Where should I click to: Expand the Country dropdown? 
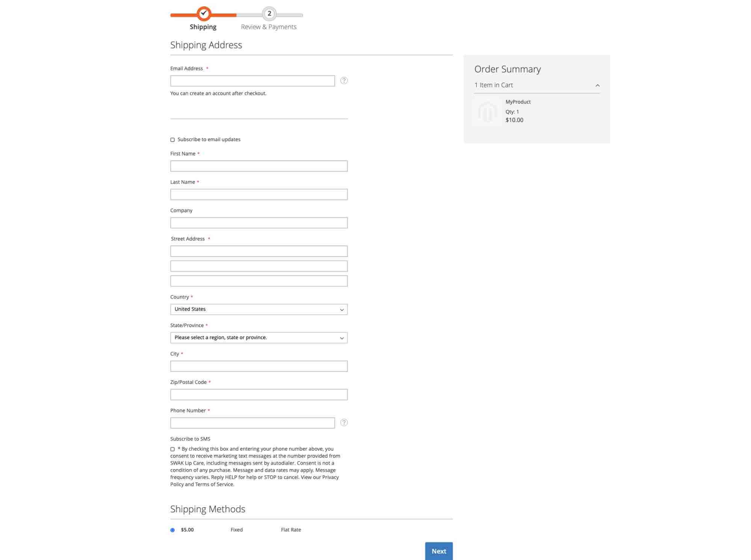[258, 309]
